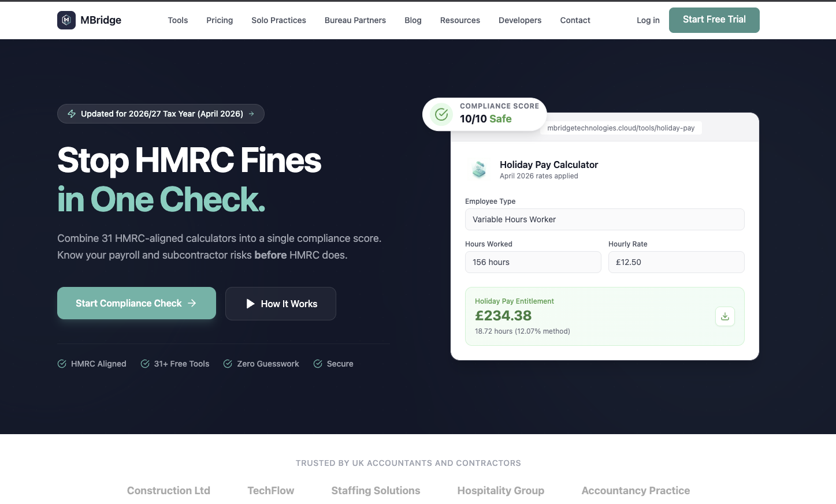The image size is (836, 504).
Task: Click the Hours Worked input field
Action: pyautogui.click(x=533, y=262)
